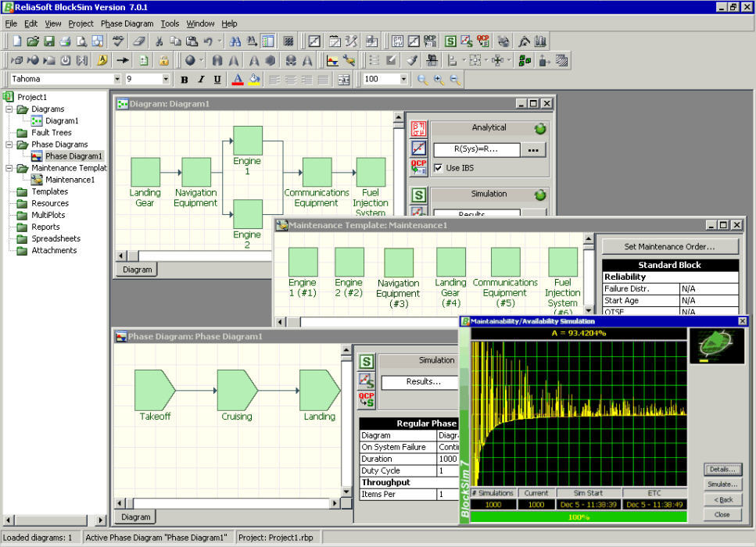This screenshot has height=547, width=756.
Task: Click the plot icon in Diagram1 analytical panel
Action: [x=418, y=148]
